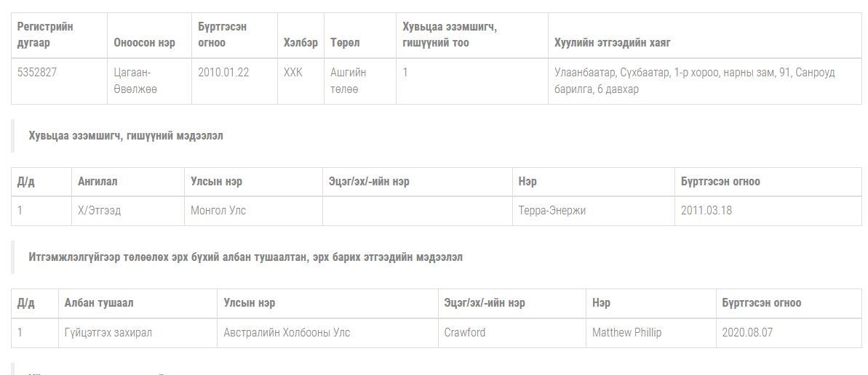Image resolution: width=868 pixels, height=375 pixels.
Task: Select the surname Crawford
Action: pyautogui.click(x=465, y=333)
